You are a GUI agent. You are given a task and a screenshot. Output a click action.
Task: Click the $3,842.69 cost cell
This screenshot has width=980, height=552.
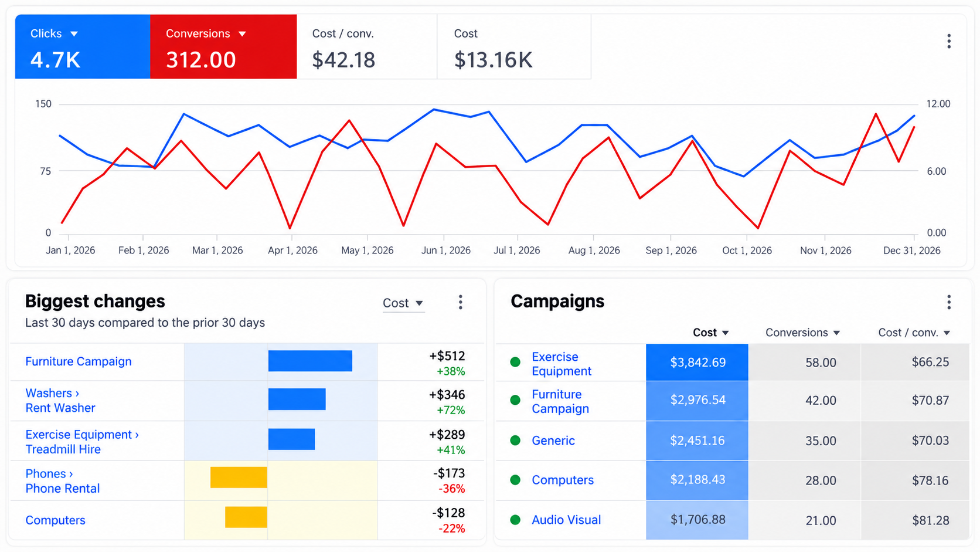coord(697,363)
